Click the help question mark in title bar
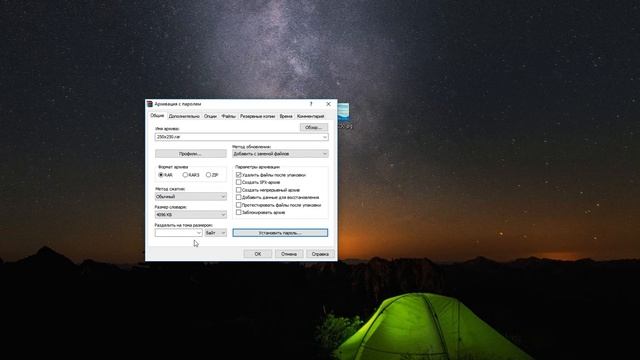This screenshot has width=640, height=360. point(311,104)
